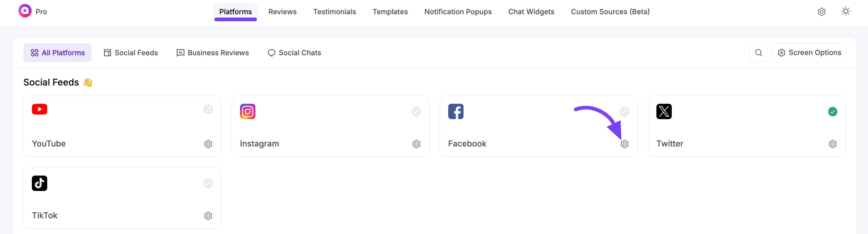Open TikTok platform settings gear
The height and width of the screenshot is (234, 868).
point(208,216)
